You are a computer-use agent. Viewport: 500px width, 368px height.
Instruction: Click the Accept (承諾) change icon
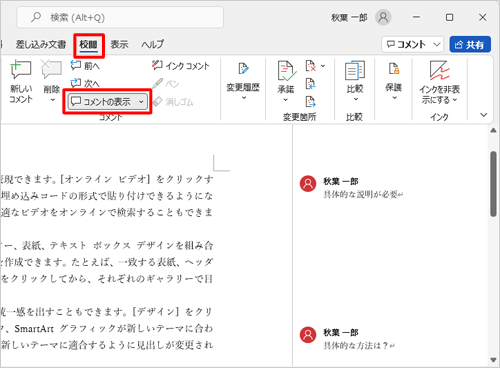click(x=286, y=71)
